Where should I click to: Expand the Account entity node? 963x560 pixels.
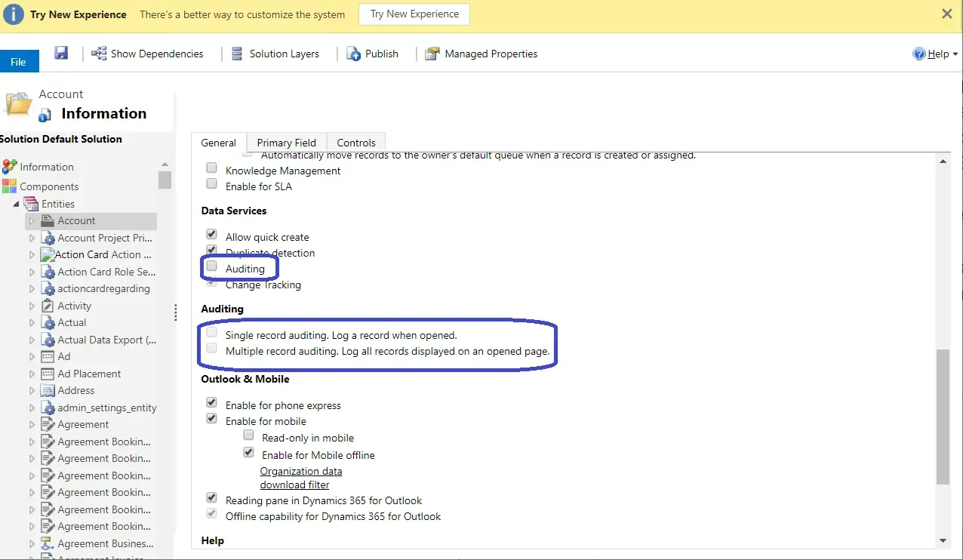(32, 221)
